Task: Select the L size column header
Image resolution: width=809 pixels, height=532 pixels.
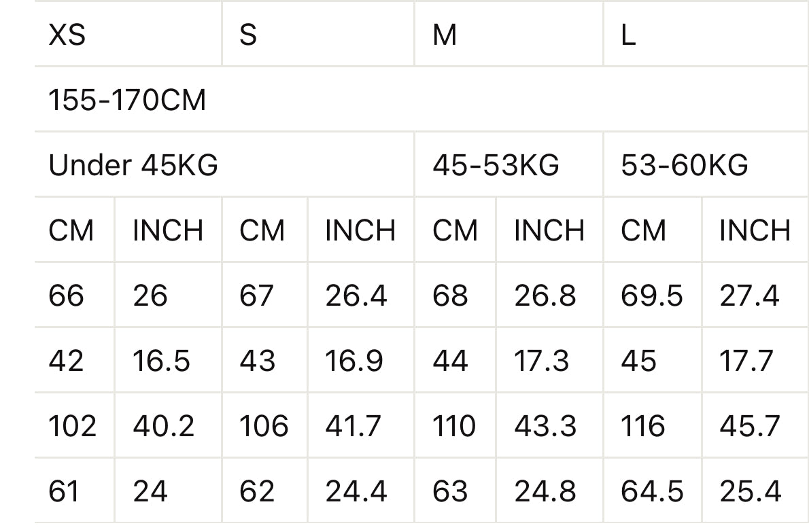Action: 628,35
